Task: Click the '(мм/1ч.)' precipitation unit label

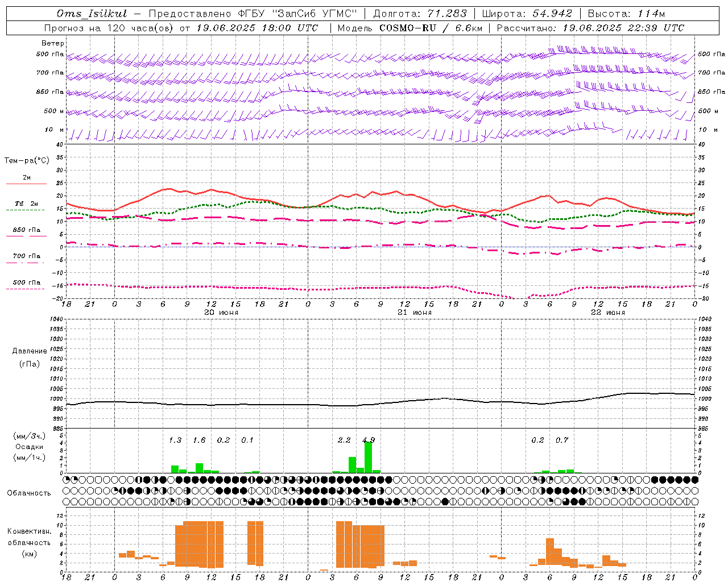Action: coord(30,458)
